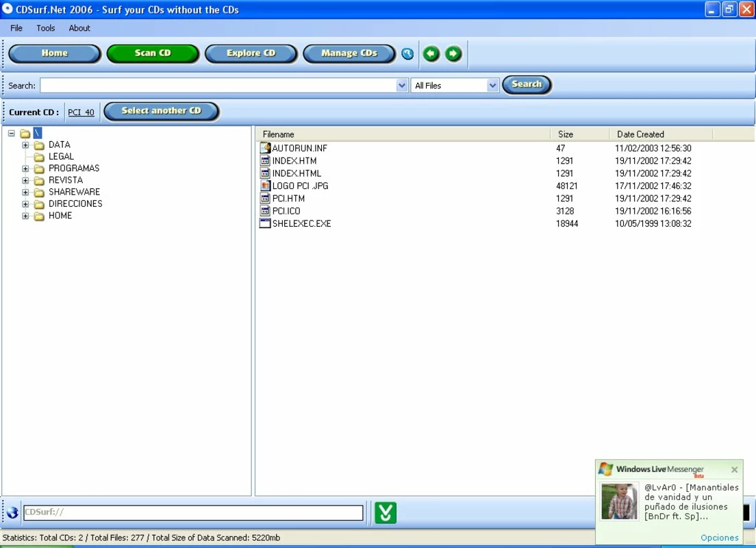Open the File menu
The height and width of the screenshot is (548, 756).
[x=16, y=28]
